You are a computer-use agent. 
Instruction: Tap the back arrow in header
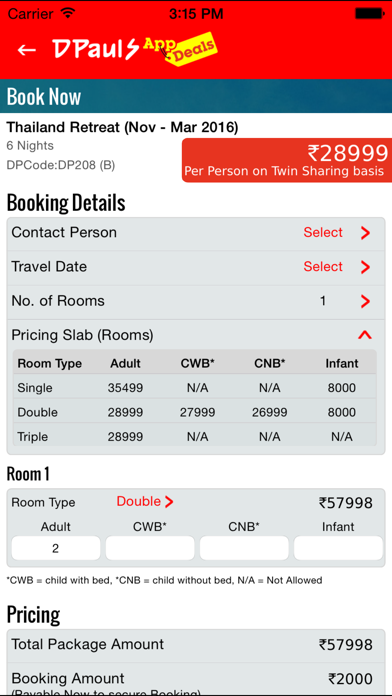pyautogui.click(x=27, y=49)
